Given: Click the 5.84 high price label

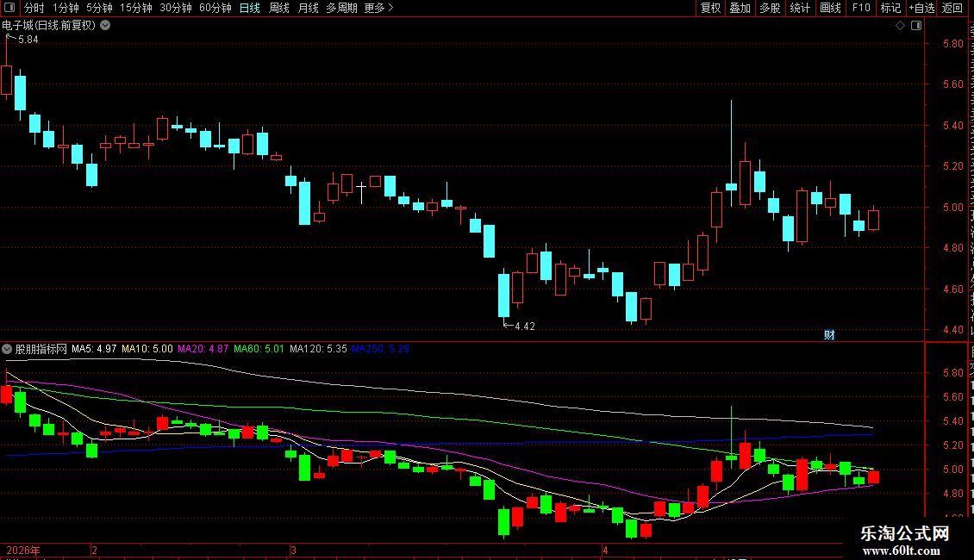Looking at the screenshot, I should pos(28,39).
